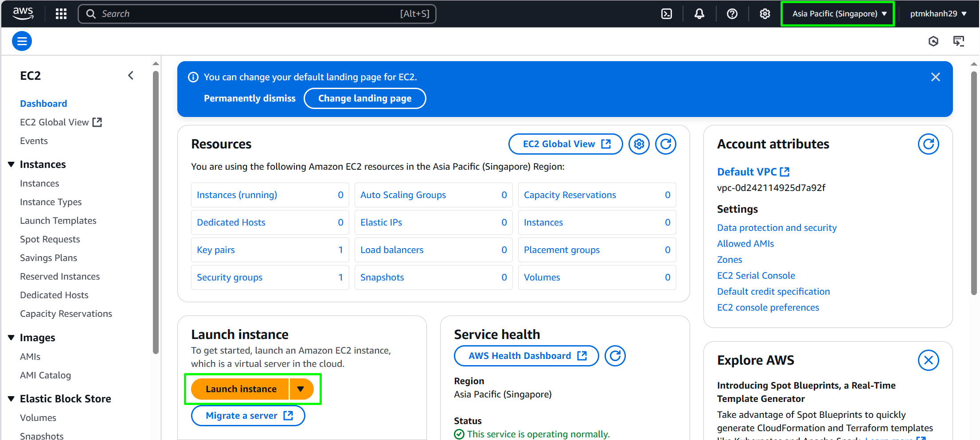Dismiss the landing page banner
This screenshot has width=980, height=440.
point(936,77)
